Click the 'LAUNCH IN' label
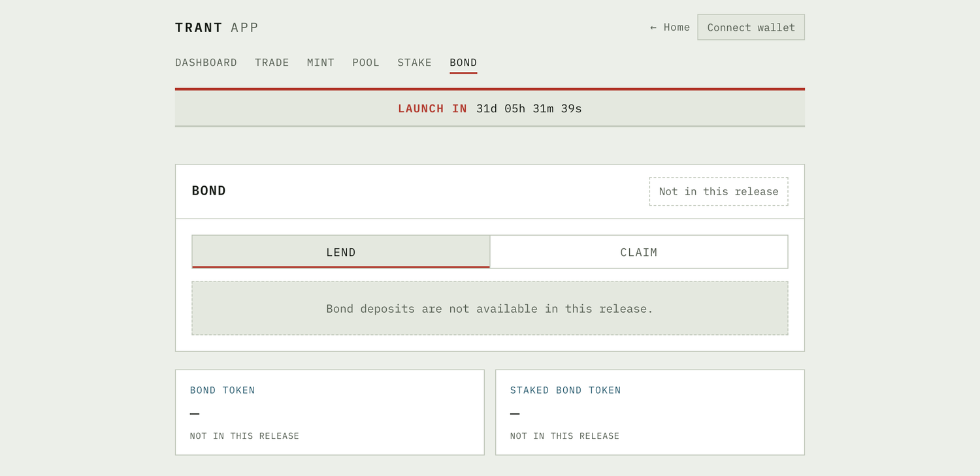Image resolution: width=980 pixels, height=476 pixels. click(433, 108)
